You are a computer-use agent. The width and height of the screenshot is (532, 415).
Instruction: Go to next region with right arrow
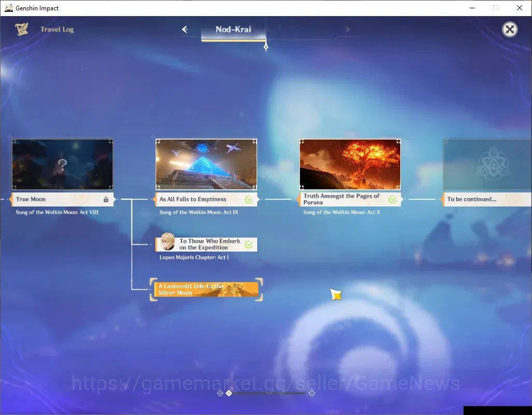[347, 30]
